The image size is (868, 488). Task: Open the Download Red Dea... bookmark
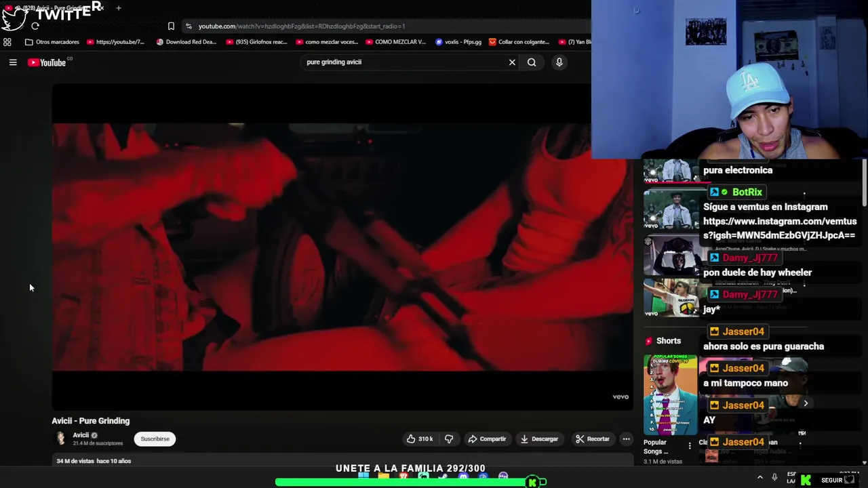tap(186, 42)
